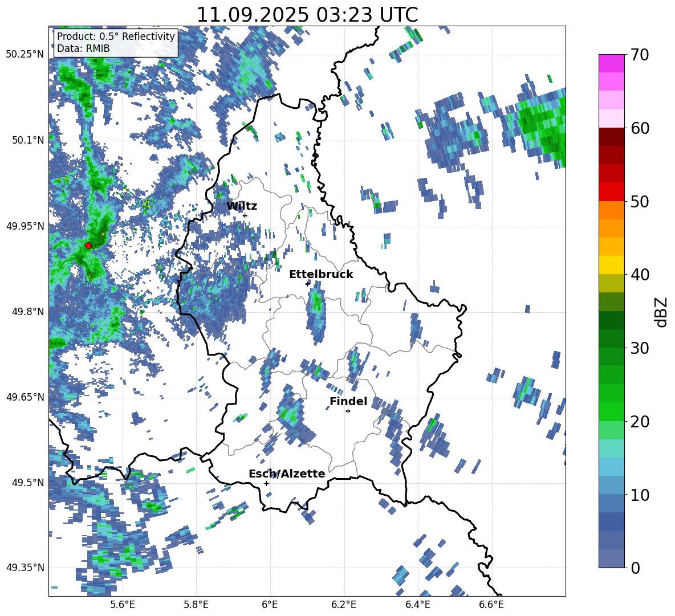Viewport: 675px width, 616px height.
Task: Click the Ettelbruck city label
Action: (x=321, y=275)
